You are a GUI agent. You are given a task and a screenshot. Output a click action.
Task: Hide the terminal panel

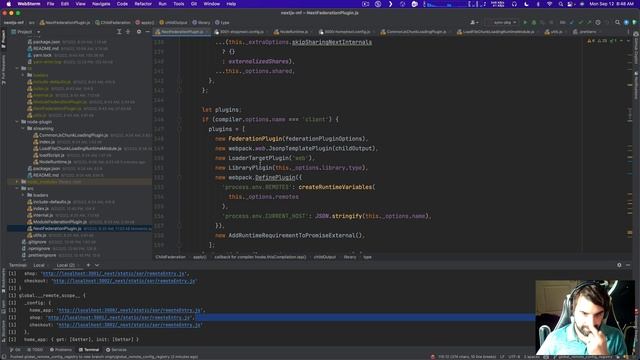[628, 265]
